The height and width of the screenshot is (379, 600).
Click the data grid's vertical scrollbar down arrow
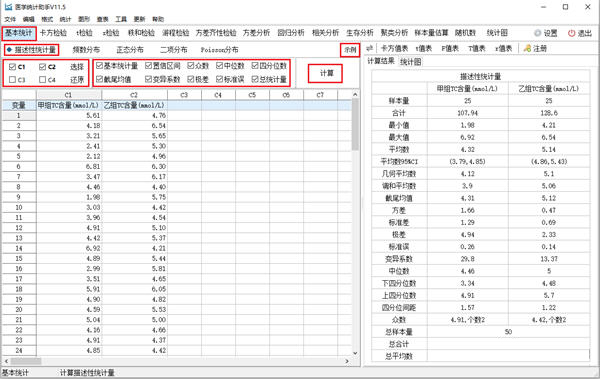(355, 353)
